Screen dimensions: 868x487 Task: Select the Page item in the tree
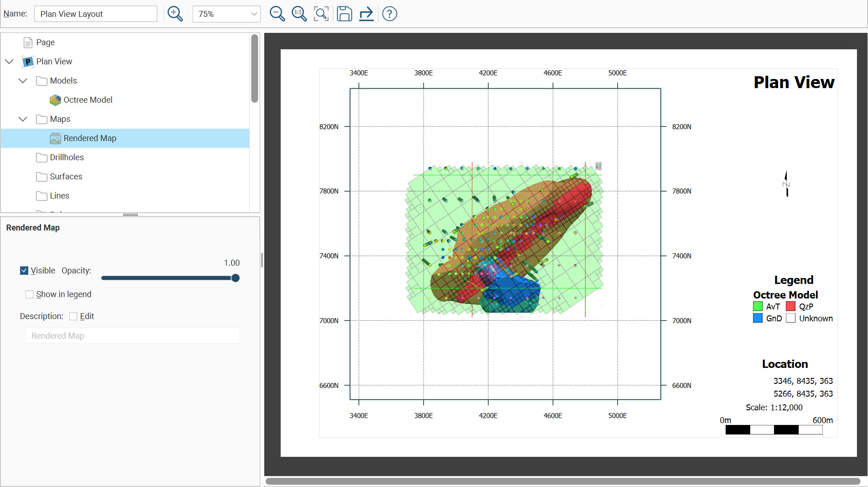pos(45,42)
